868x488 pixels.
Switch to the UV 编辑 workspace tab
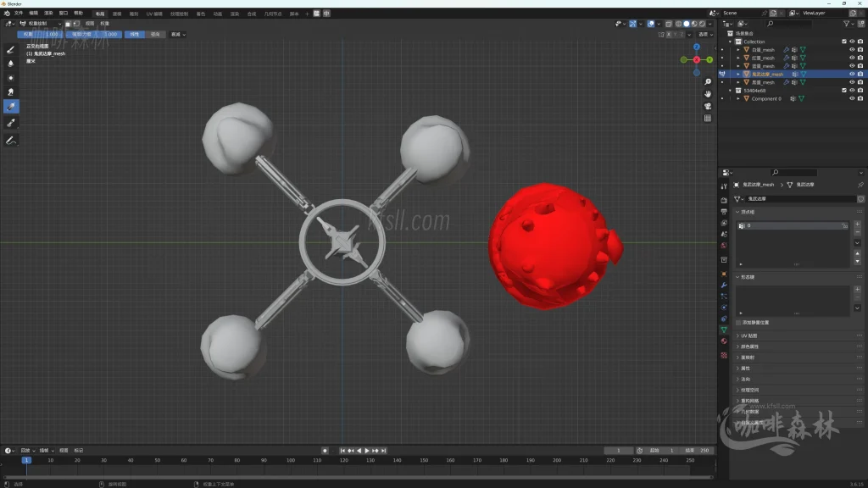pos(154,14)
